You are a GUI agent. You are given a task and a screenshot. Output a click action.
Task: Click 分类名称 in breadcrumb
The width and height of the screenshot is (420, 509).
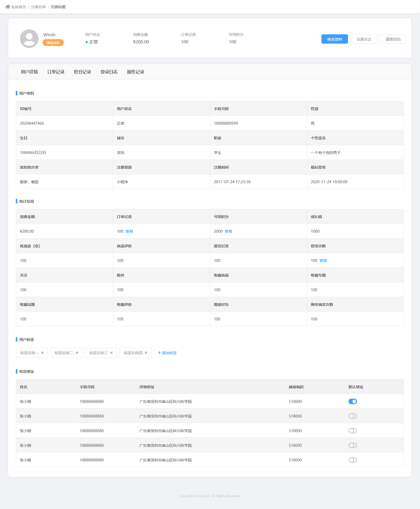coord(38,7)
